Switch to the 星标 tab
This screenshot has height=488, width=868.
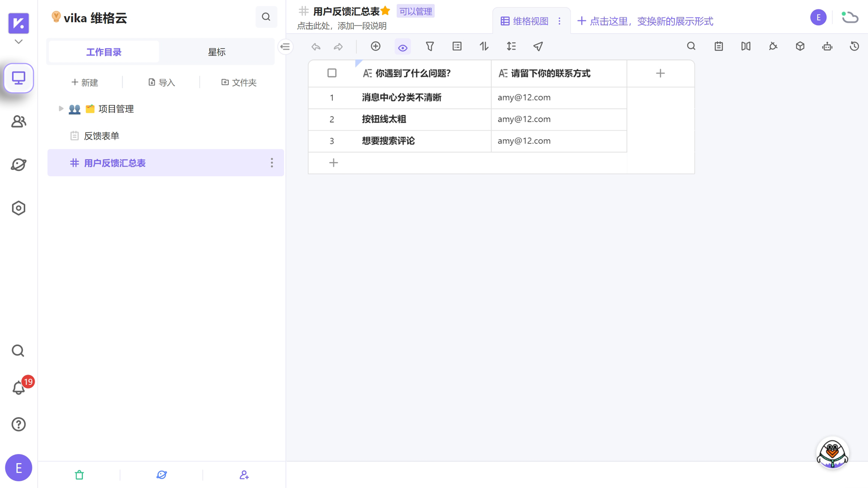click(217, 52)
